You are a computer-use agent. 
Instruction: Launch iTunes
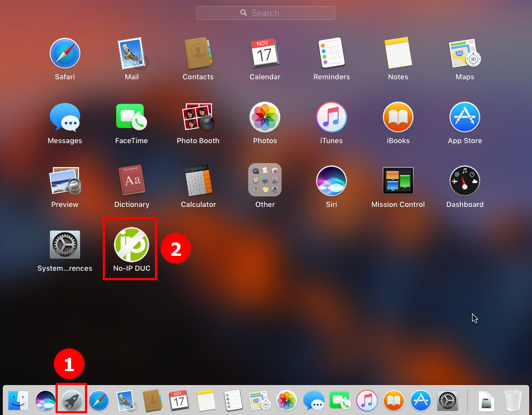click(x=332, y=118)
